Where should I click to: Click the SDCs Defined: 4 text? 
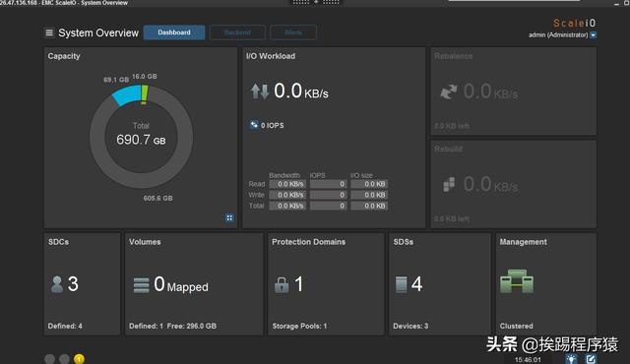(x=65, y=326)
